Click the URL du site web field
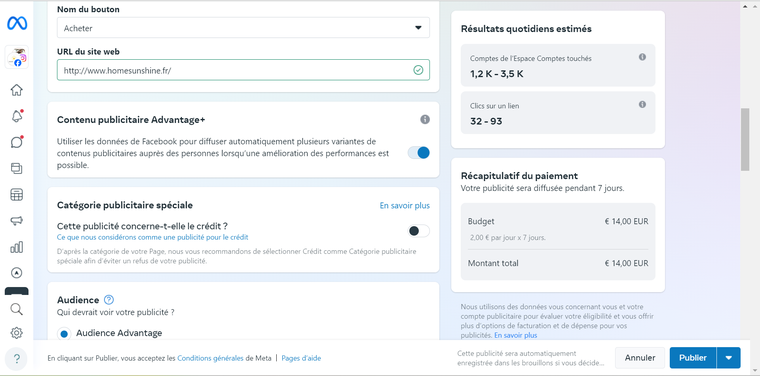Viewport: 760px width, 376px height. (x=243, y=70)
